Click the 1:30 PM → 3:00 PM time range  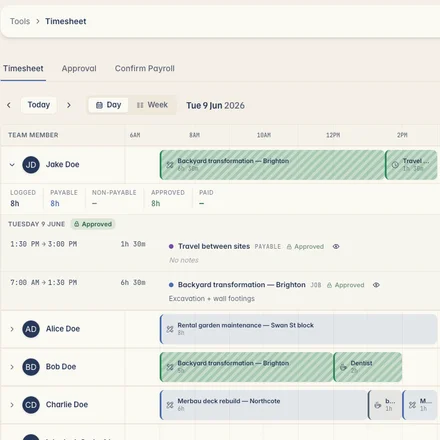pos(44,244)
